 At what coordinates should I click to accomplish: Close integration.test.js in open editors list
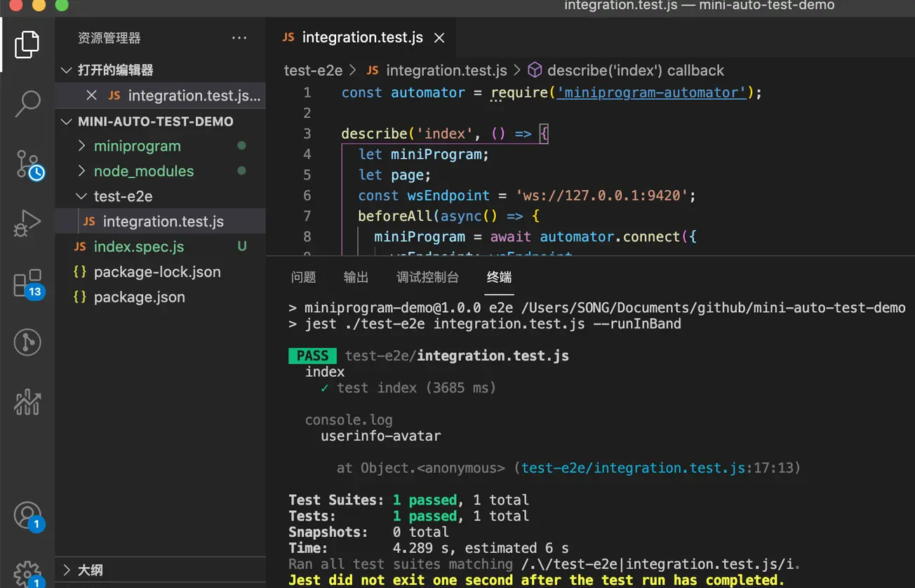click(91, 95)
